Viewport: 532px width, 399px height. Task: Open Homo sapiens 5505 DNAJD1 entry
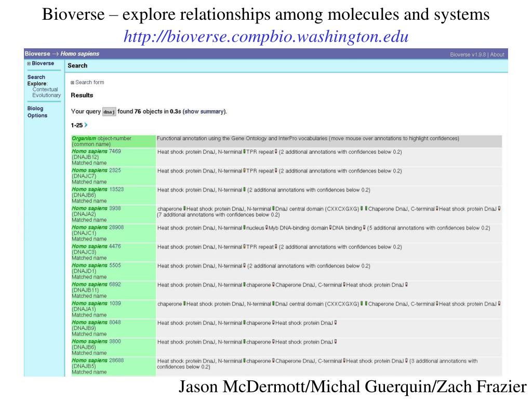[x=96, y=265]
